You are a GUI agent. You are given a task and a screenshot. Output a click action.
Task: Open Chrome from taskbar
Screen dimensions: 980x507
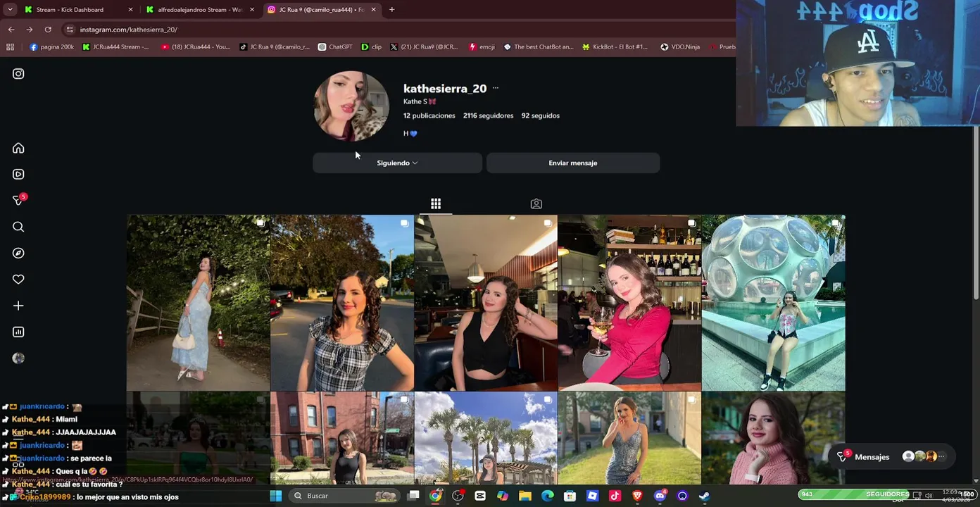pyautogui.click(x=436, y=496)
